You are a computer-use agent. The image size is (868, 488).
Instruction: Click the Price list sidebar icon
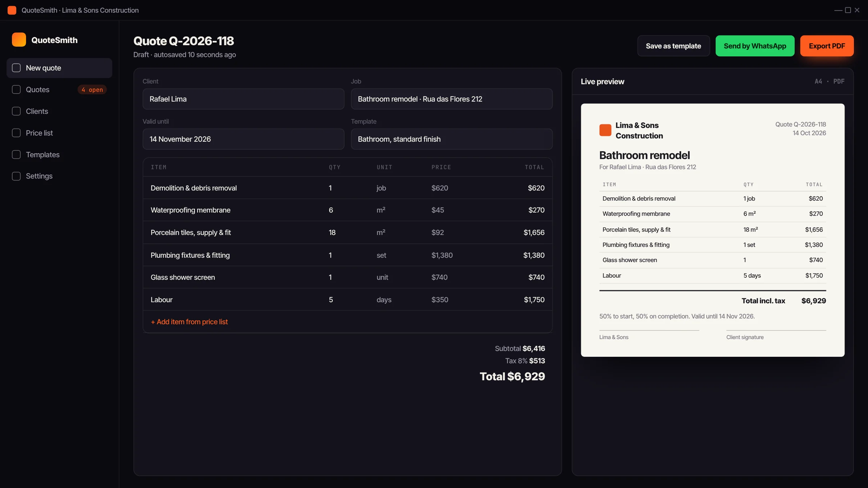click(x=16, y=133)
